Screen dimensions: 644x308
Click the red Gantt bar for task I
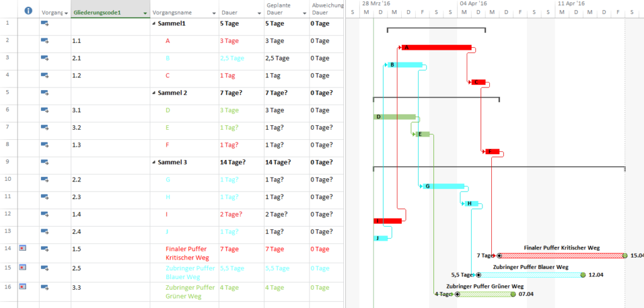(387, 221)
